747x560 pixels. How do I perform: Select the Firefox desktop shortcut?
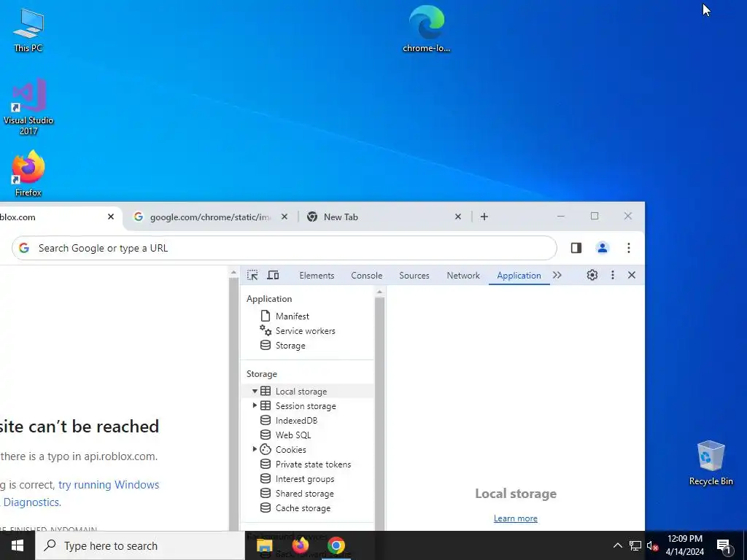[28, 174]
